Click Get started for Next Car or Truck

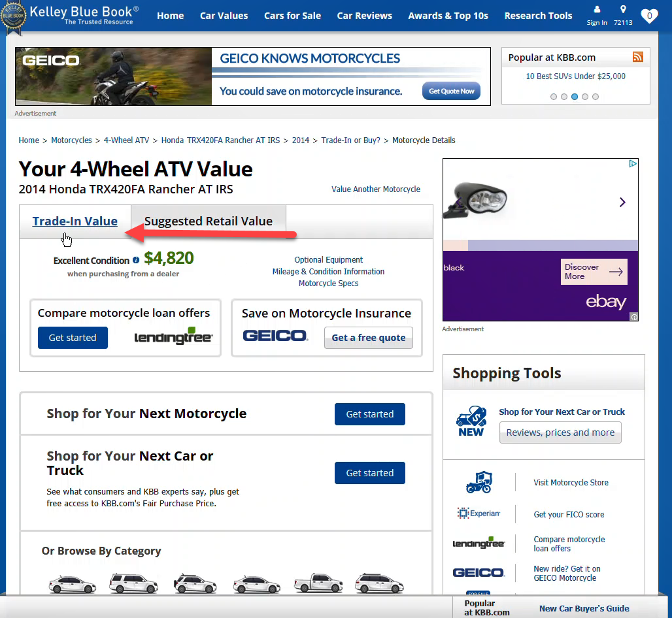(369, 473)
